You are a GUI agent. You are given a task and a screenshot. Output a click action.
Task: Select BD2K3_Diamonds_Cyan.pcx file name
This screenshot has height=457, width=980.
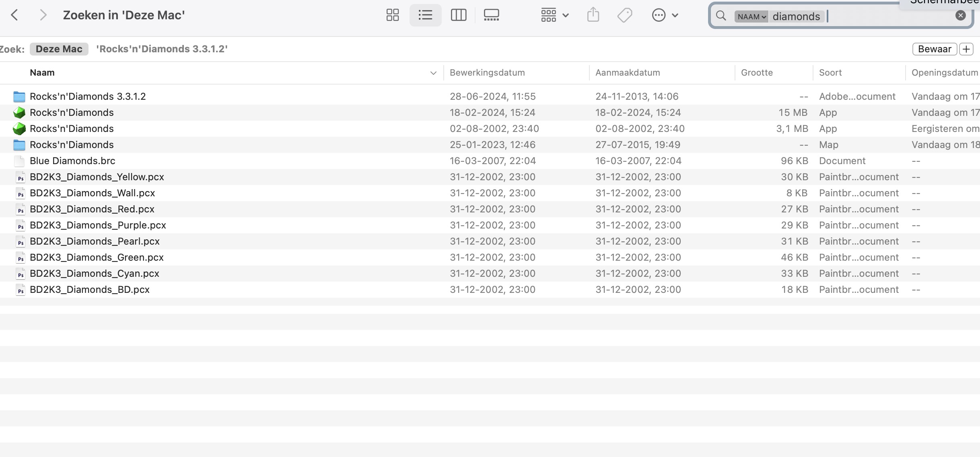(x=95, y=274)
